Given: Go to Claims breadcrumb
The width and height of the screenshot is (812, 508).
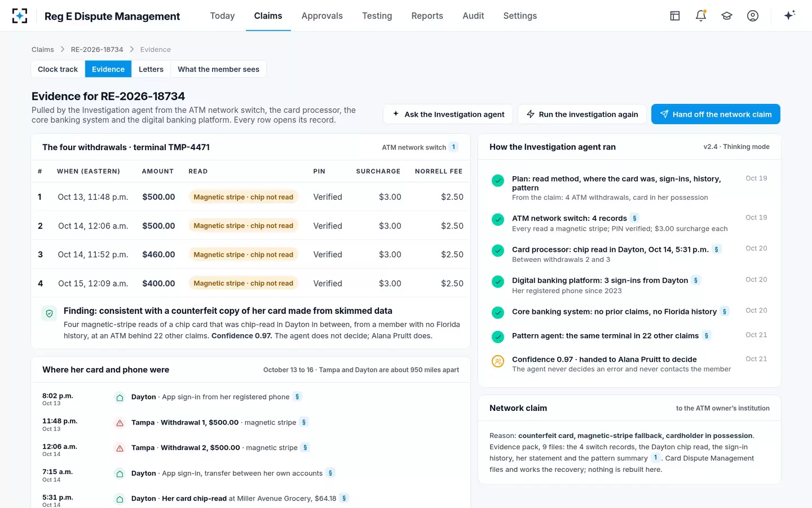Looking at the screenshot, I should point(43,50).
